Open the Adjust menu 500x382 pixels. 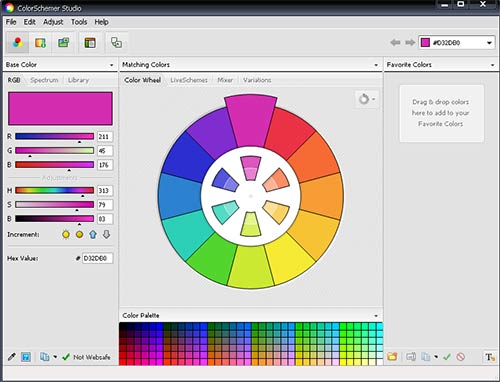click(53, 22)
